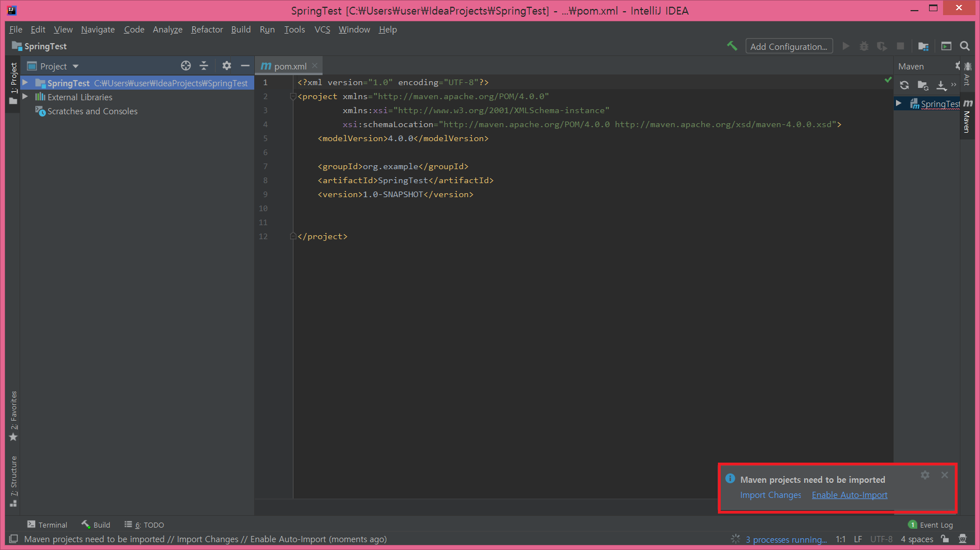Click the Run Anything icon in toolbar
Image resolution: width=980 pixels, height=550 pixels.
tap(946, 46)
